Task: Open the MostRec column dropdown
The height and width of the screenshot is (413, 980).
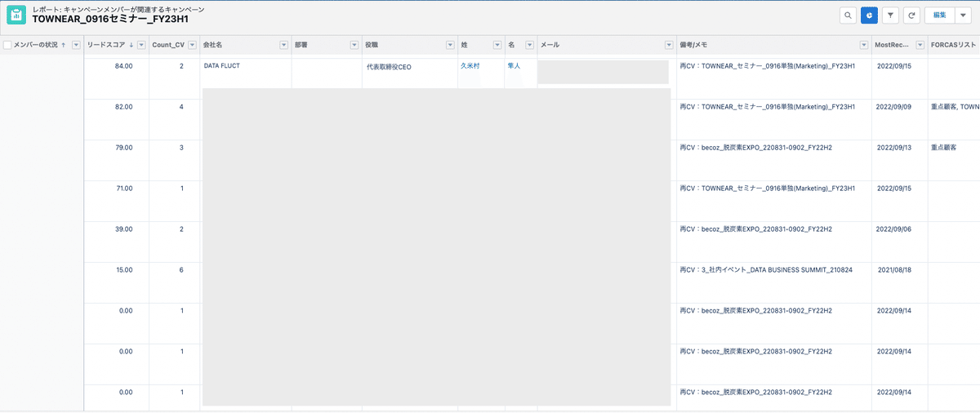Action: (920, 45)
